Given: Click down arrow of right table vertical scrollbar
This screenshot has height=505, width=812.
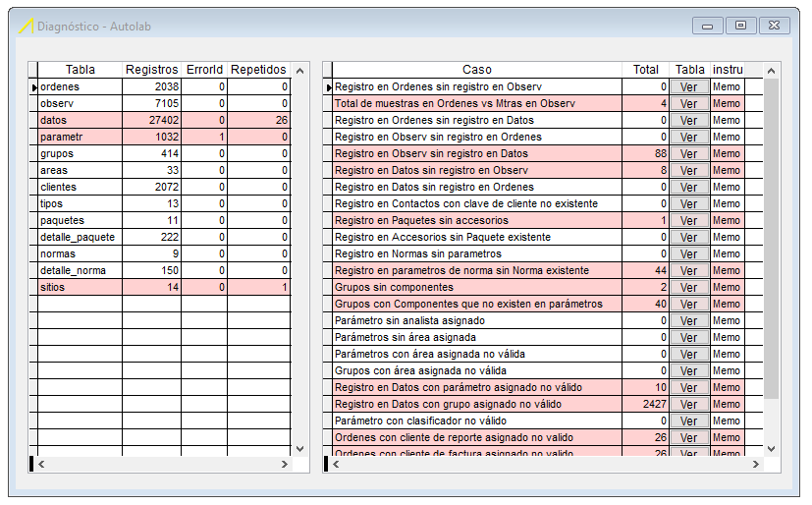Looking at the screenshot, I should [771, 449].
